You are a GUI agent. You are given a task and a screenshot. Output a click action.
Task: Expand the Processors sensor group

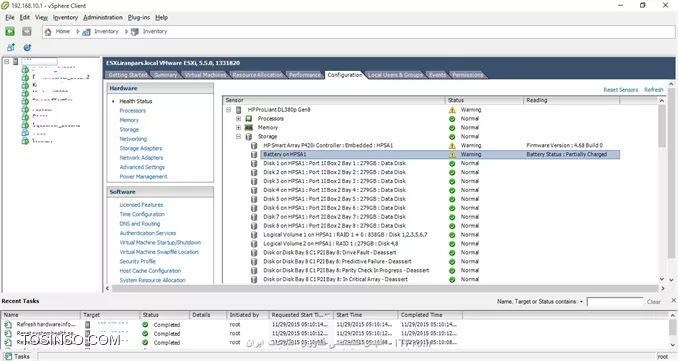[x=238, y=118]
